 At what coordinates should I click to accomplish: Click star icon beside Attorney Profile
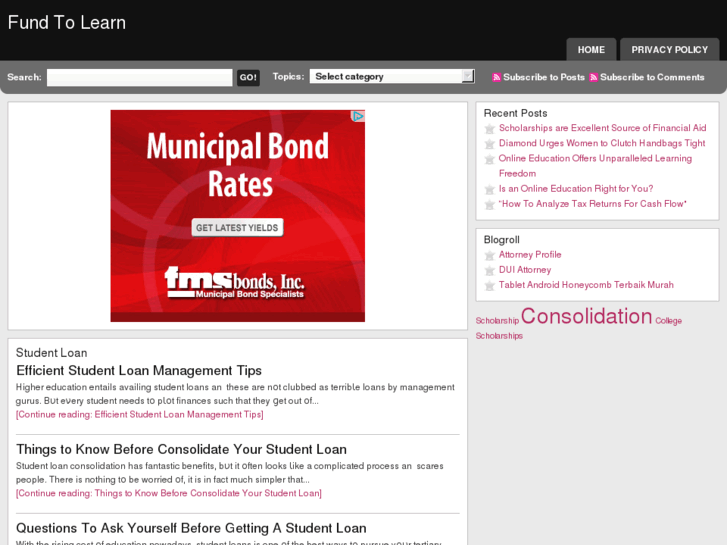pyautogui.click(x=490, y=255)
